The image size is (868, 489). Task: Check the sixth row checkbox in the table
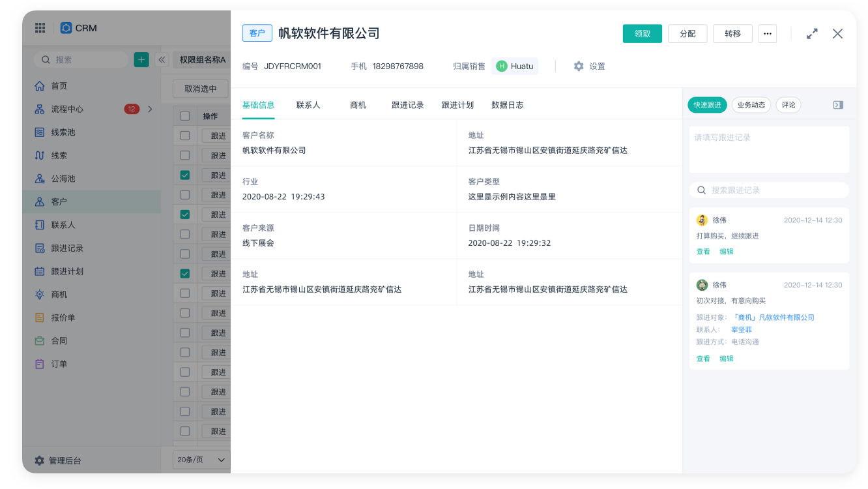pos(185,233)
